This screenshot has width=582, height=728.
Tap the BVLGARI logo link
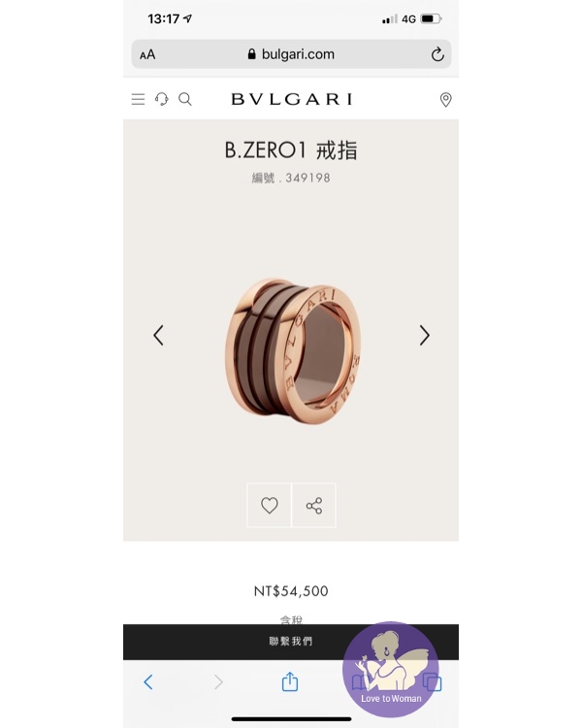pyautogui.click(x=292, y=99)
